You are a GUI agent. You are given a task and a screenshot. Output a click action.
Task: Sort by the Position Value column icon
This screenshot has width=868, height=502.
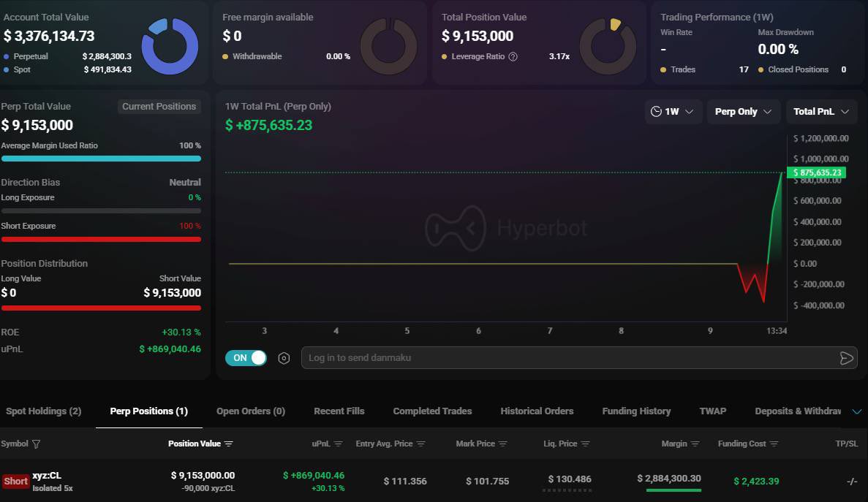coord(229,444)
